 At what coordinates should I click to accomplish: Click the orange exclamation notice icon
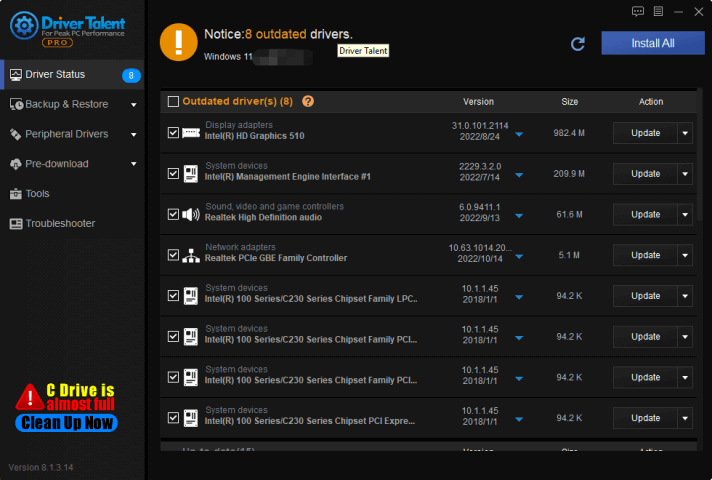pyautogui.click(x=178, y=42)
